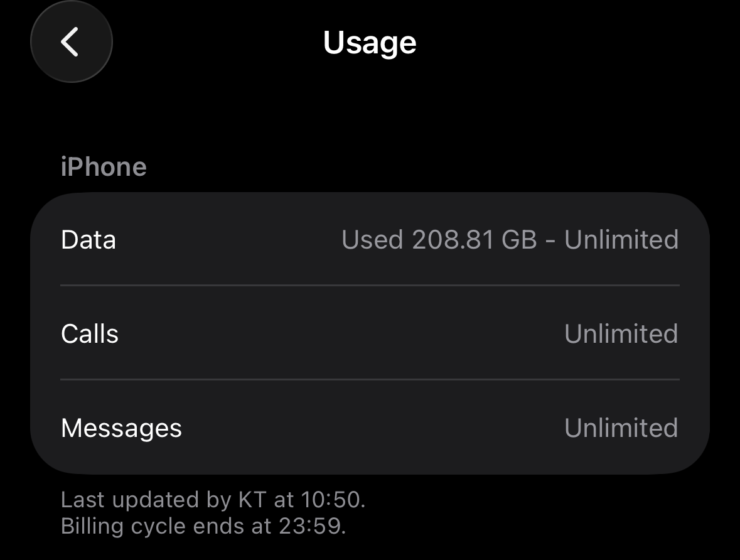Viewport: 740px width, 560px height.
Task: Click Unlimited in the Data row
Action: coord(621,240)
